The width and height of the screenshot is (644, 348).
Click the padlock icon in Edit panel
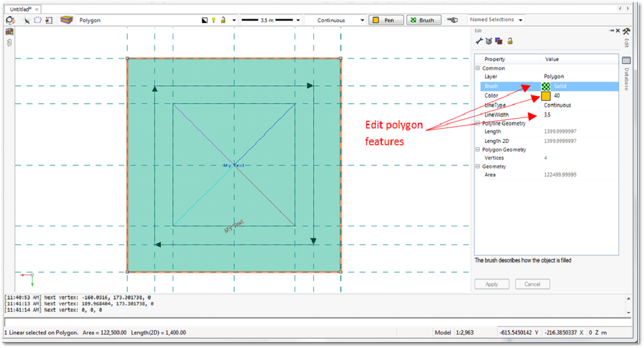tap(510, 41)
